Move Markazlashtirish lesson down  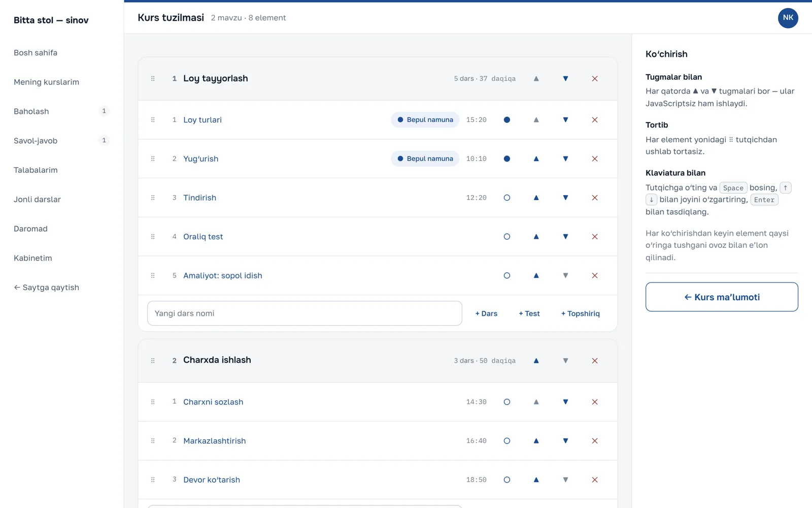pos(565,441)
